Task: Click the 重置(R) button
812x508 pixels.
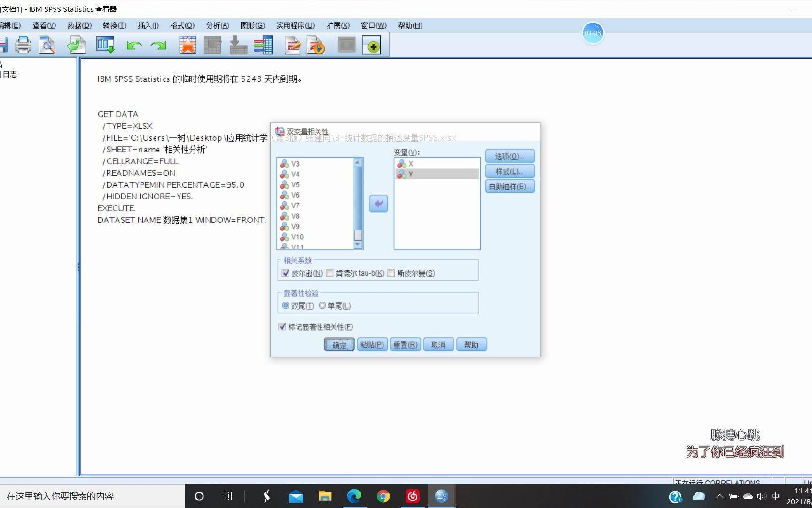Action: coord(406,345)
